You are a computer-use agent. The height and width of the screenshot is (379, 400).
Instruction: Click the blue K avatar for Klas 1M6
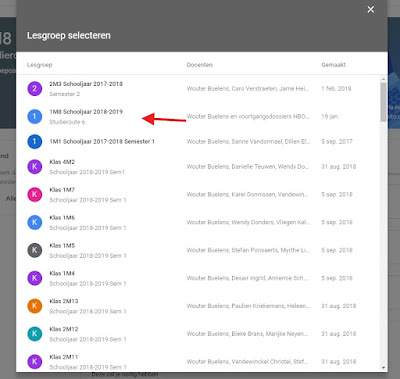coord(34,222)
